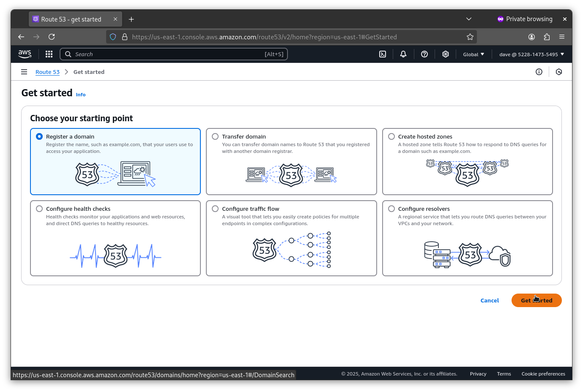Viewport: 583px width, 392px height.
Task: View site security padlock info
Action: tap(125, 37)
